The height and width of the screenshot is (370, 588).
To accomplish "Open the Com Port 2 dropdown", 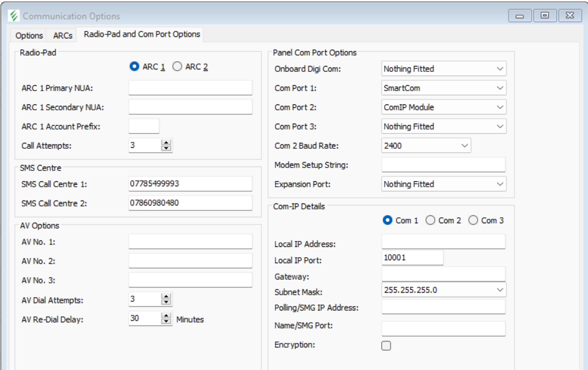I will click(x=500, y=107).
